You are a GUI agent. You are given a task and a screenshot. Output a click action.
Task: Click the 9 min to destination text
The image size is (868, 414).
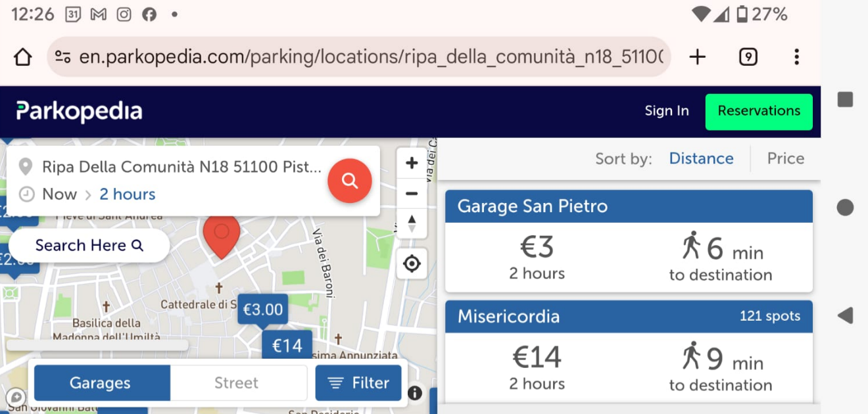721,367
